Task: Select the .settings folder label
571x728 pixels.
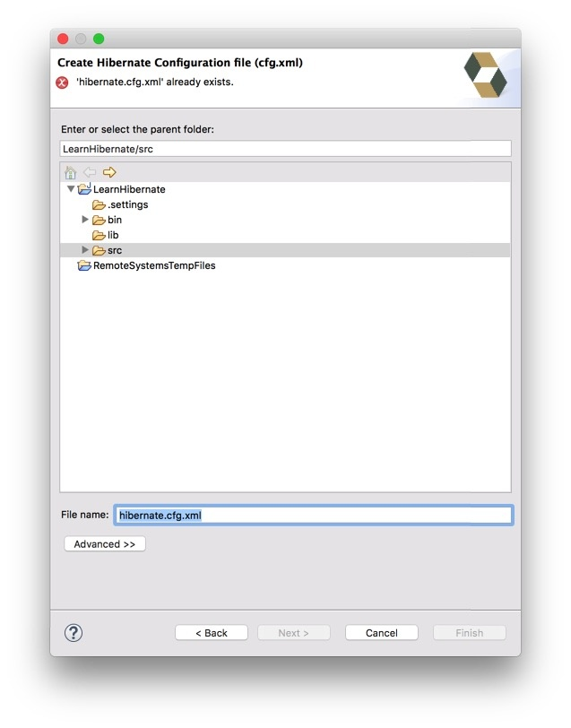Action: click(127, 204)
